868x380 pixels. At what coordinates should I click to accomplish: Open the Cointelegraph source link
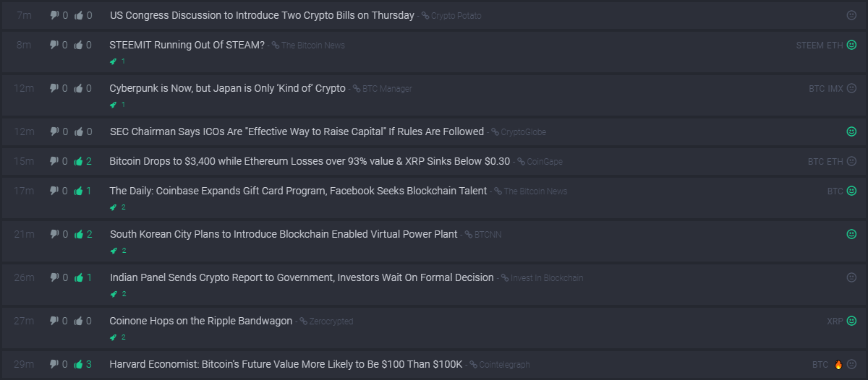(503, 365)
